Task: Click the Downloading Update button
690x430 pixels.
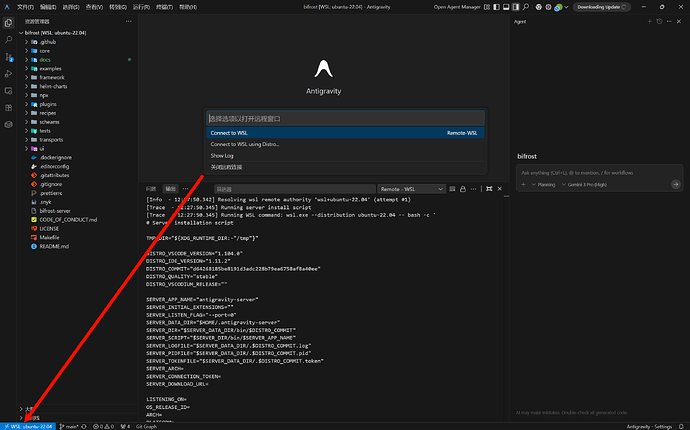Action: (x=602, y=7)
